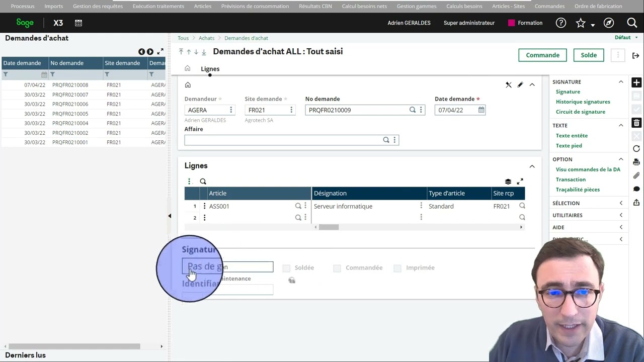Select the pink Formation color square
644x362 pixels.
tap(512, 23)
